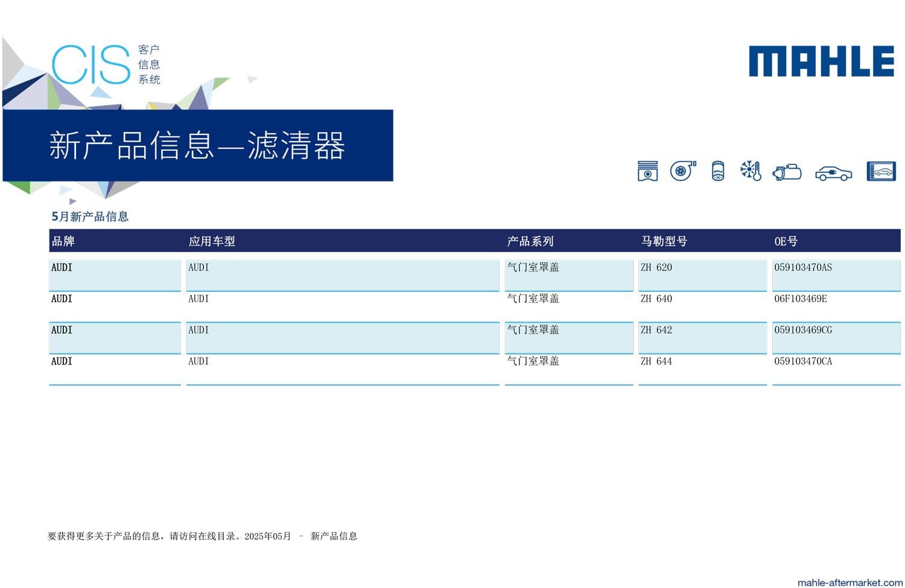Click the CIS logo
Image resolution: width=905 pixels, height=588 pixels.
[x=91, y=65]
